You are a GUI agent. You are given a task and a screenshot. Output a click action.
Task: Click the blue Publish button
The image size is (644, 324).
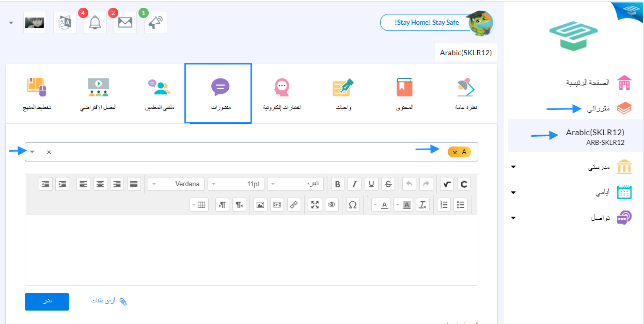(x=47, y=301)
